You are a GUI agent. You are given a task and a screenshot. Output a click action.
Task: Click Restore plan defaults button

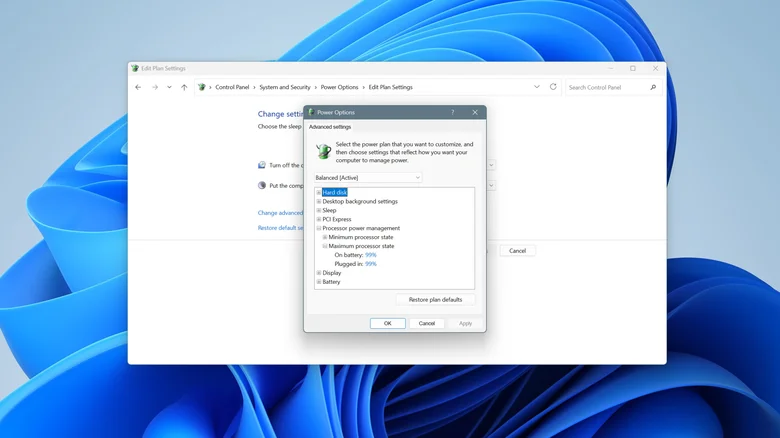[435, 300]
